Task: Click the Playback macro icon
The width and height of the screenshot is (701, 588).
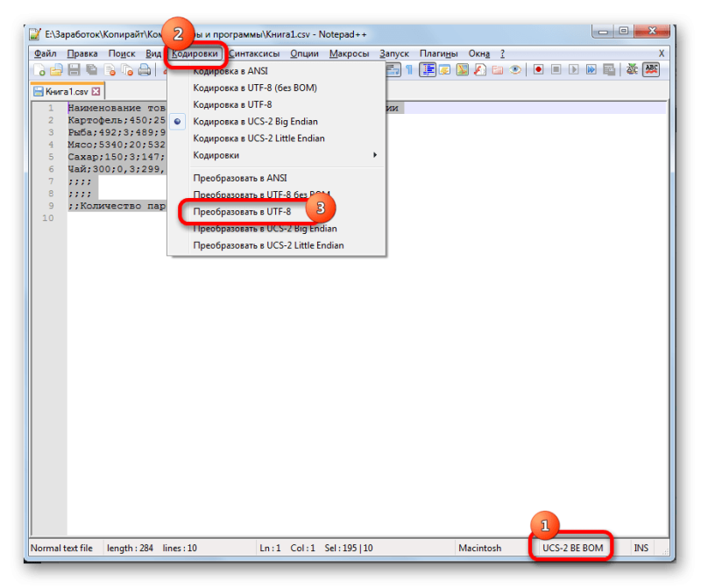Action: pyautogui.click(x=574, y=70)
